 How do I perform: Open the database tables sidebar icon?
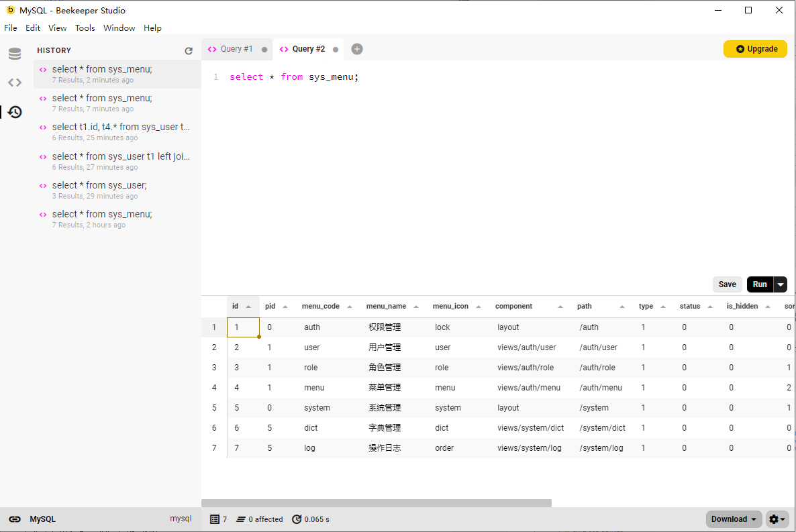point(15,54)
